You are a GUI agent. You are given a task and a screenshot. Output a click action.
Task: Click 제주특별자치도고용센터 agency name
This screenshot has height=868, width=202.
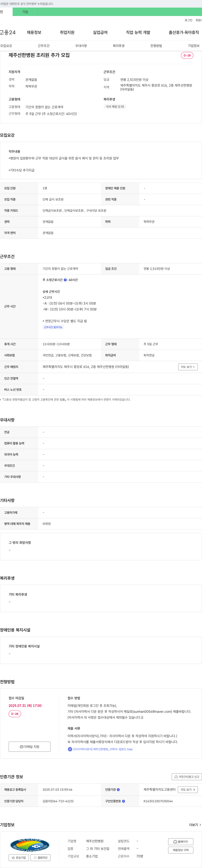pos(159,789)
